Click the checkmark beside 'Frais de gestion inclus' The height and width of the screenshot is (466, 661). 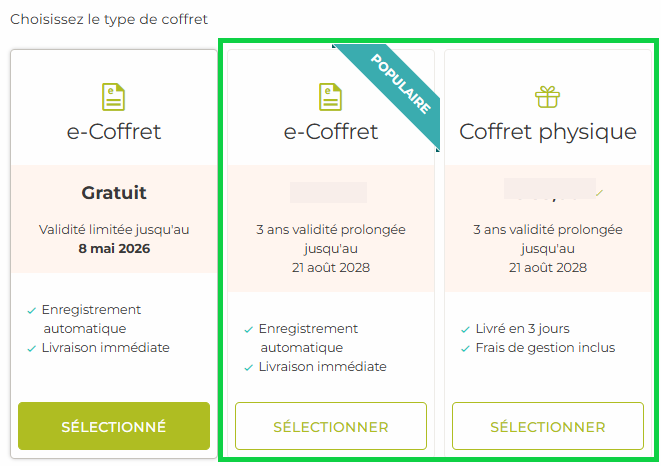466,348
